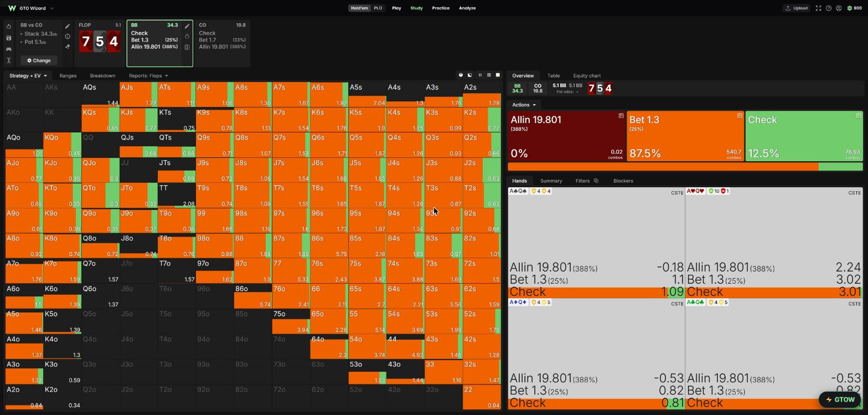
Task: Go to the Practice section
Action: click(441, 8)
